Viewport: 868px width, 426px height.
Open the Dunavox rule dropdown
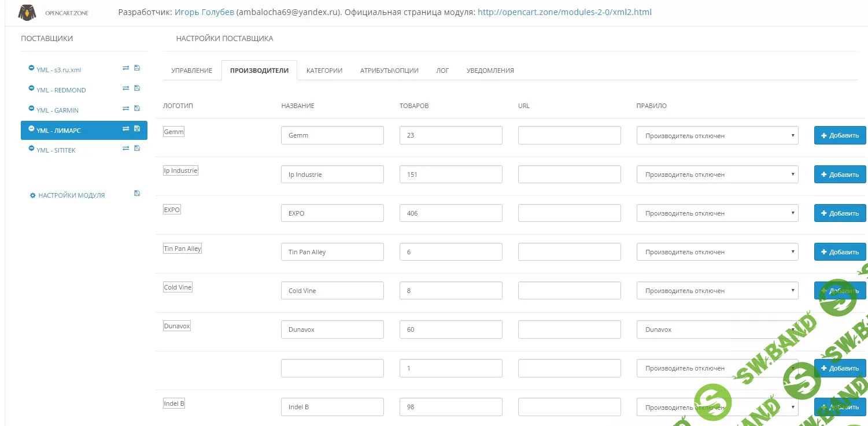tap(717, 329)
